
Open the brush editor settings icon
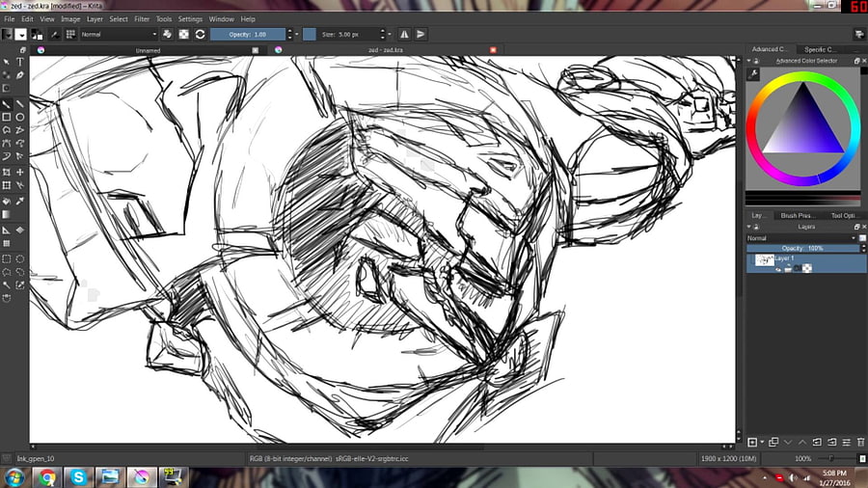[55, 35]
